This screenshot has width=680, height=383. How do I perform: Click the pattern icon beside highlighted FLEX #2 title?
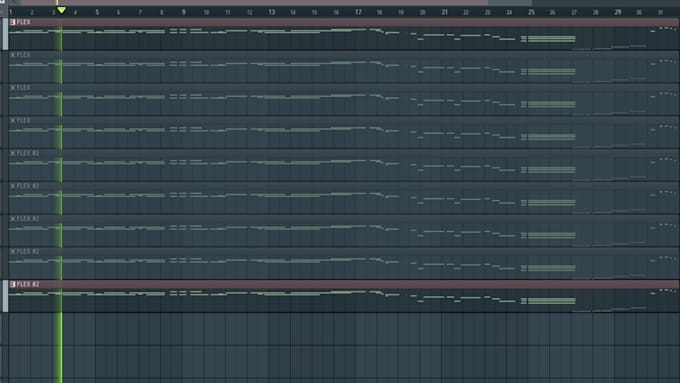tap(12, 284)
